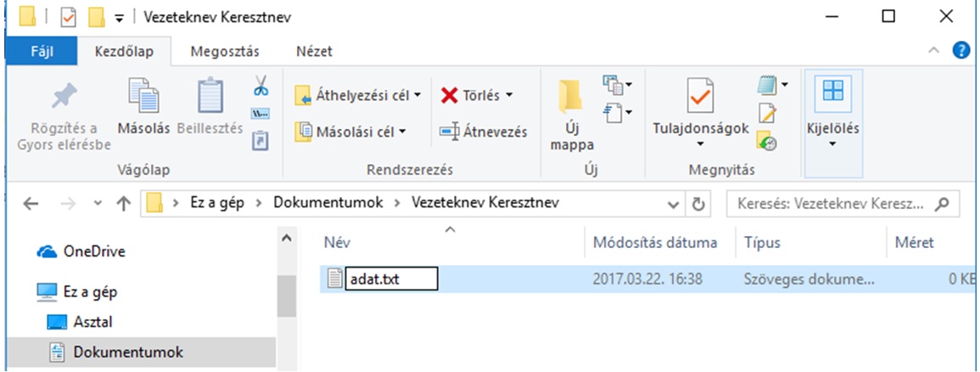Open Tulajdonságok properties icon
This screenshot has height=372, width=980.
(700, 97)
